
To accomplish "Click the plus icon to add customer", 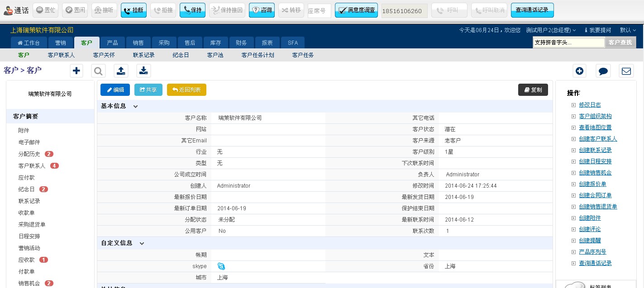I will (76, 71).
